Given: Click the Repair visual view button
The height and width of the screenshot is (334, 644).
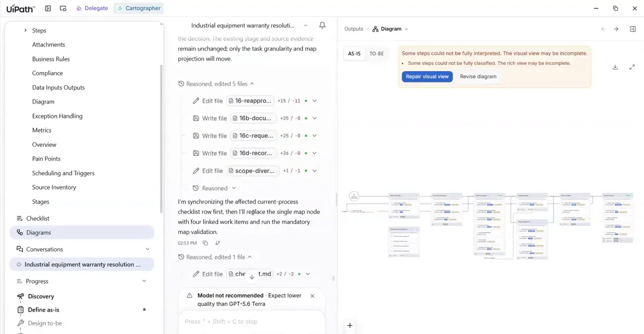Looking at the screenshot, I should (427, 77).
